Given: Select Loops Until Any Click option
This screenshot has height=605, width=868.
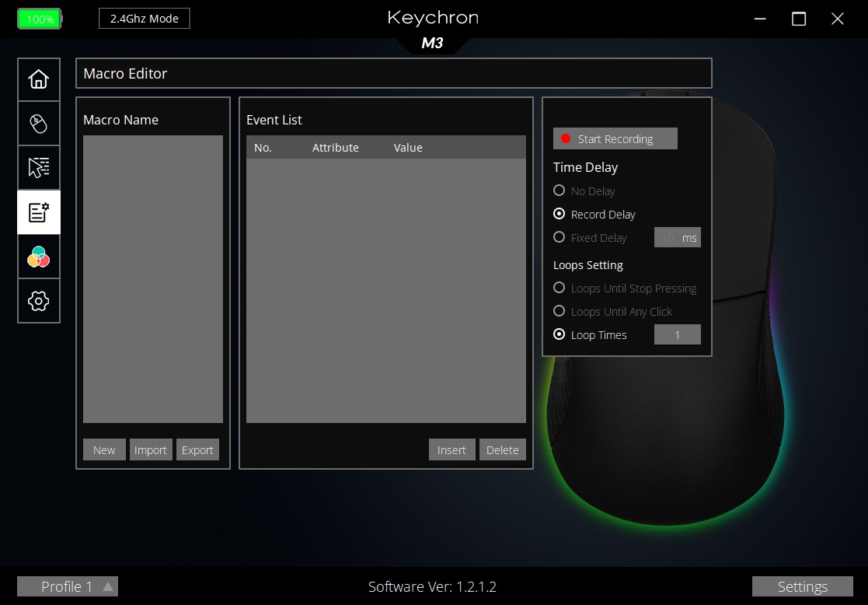Looking at the screenshot, I should (x=559, y=311).
